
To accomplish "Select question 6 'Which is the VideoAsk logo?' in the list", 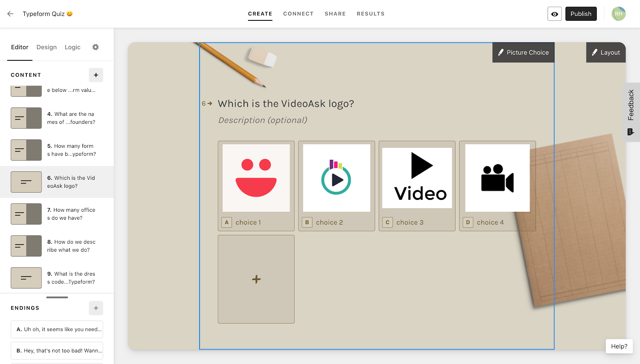I will pos(57,182).
